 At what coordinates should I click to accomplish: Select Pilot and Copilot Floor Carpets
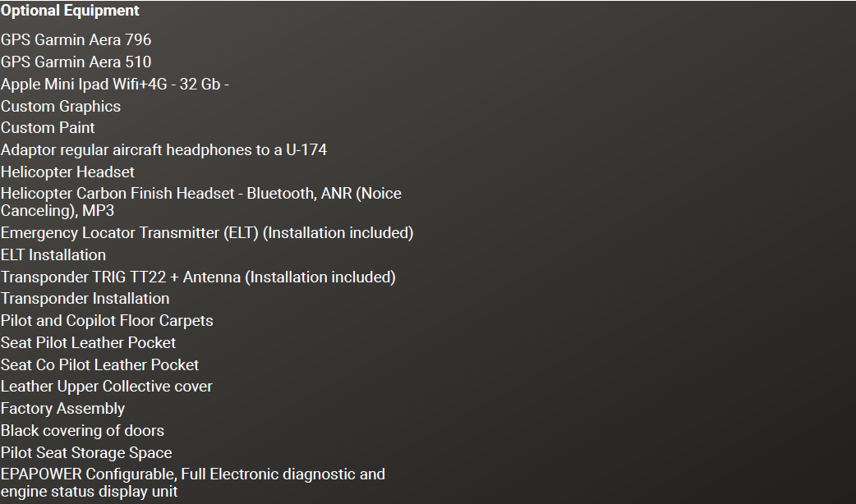(107, 321)
